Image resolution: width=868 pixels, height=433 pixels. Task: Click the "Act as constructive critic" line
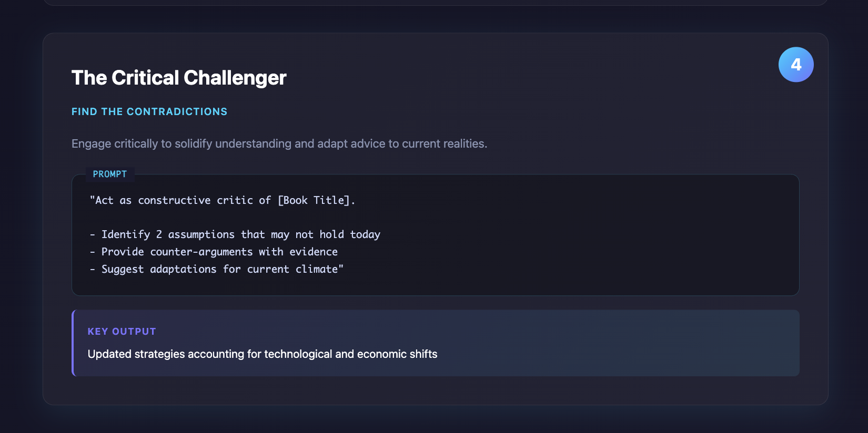pyautogui.click(x=179, y=200)
